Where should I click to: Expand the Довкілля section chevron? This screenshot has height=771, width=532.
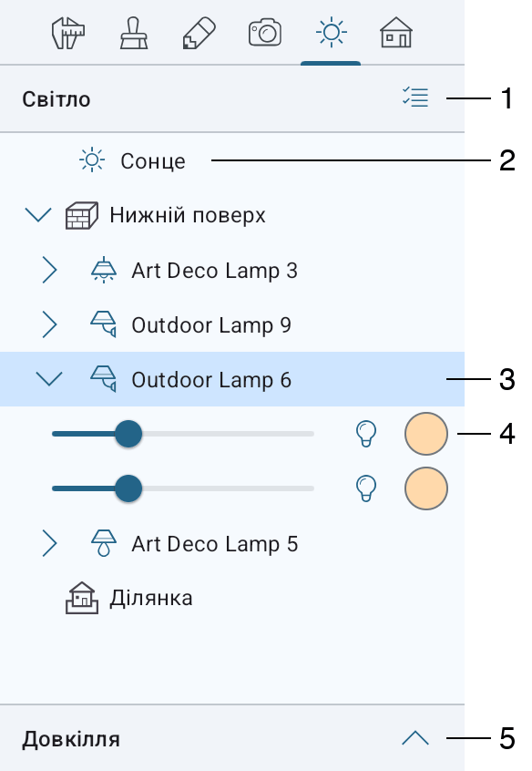pos(415,738)
